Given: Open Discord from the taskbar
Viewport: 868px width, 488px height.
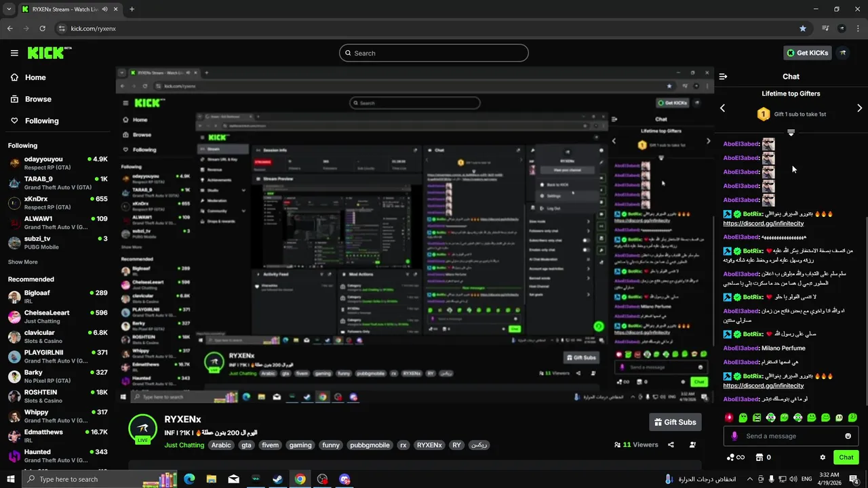Looking at the screenshot, I should coord(344,479).
